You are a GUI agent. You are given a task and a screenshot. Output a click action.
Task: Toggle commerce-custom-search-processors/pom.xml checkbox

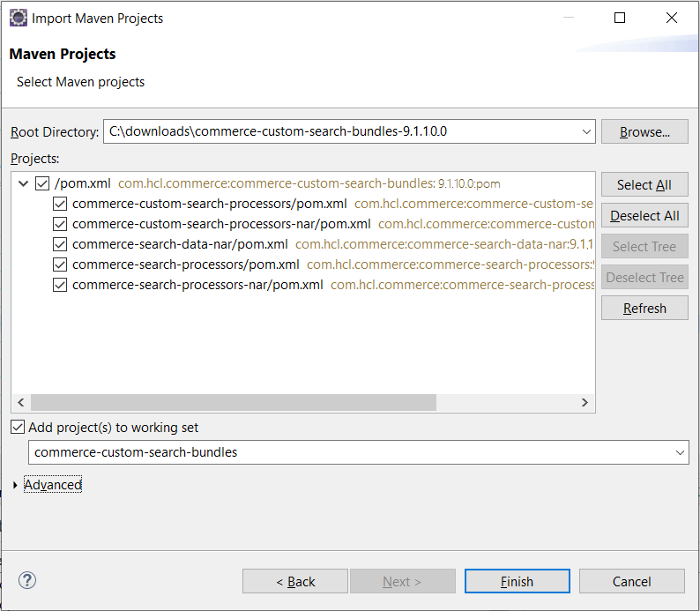[60, 204]
